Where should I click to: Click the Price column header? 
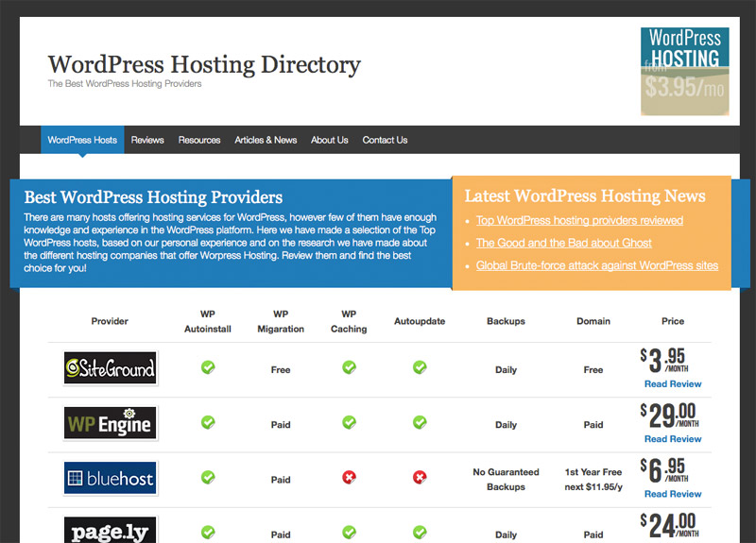click(x=673, y=321)
